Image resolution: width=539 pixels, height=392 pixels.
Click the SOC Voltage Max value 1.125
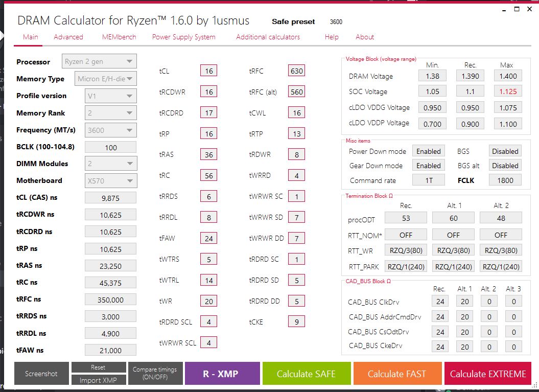pos(508,91)
